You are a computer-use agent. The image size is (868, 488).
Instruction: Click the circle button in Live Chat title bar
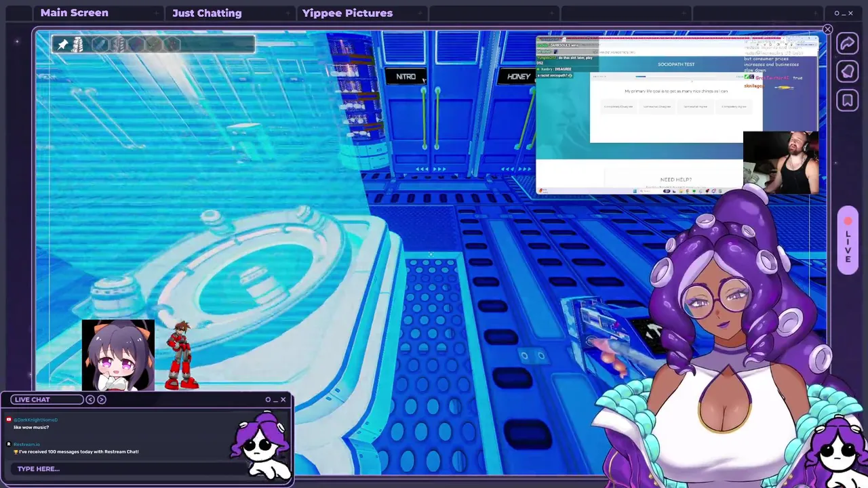(x=268, y=399)
